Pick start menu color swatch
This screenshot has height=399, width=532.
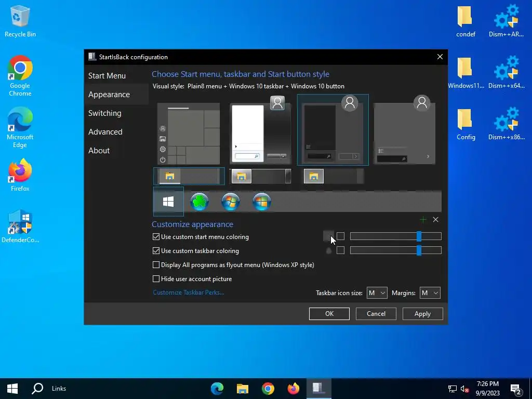tap(340, 236)
